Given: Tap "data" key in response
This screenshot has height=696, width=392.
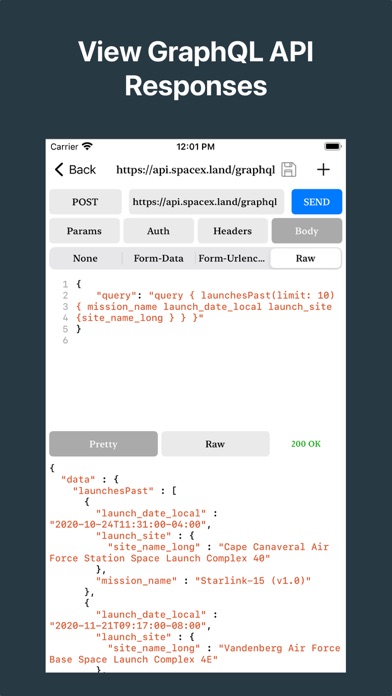Looking at the screenshot, I should (78, 479).
